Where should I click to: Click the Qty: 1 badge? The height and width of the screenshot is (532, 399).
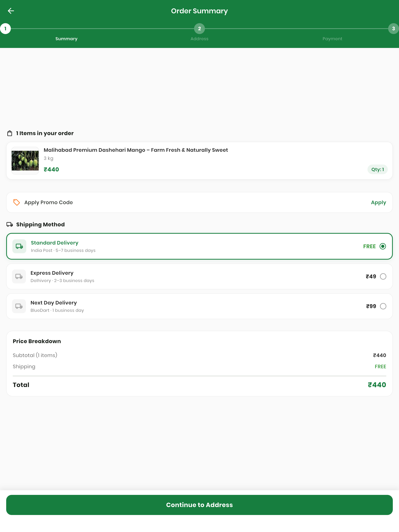click(x=377, y=169)
